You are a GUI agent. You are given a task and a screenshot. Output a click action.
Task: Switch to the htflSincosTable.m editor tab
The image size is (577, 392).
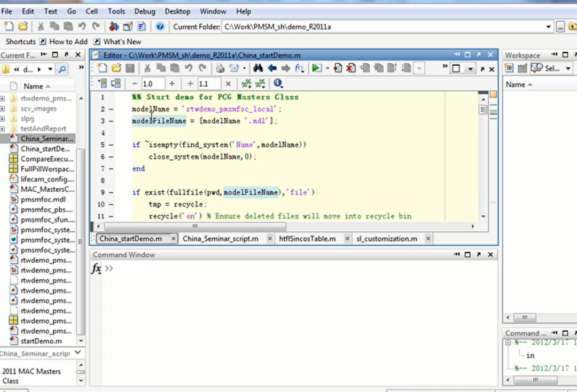[307, 239]
